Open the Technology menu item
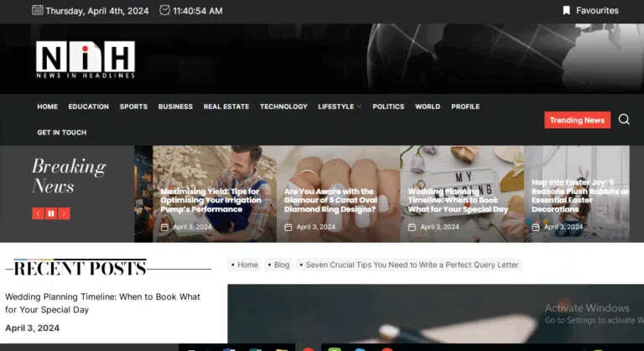The width and height of the screenshot is (644, 351). tap(283, 107)
